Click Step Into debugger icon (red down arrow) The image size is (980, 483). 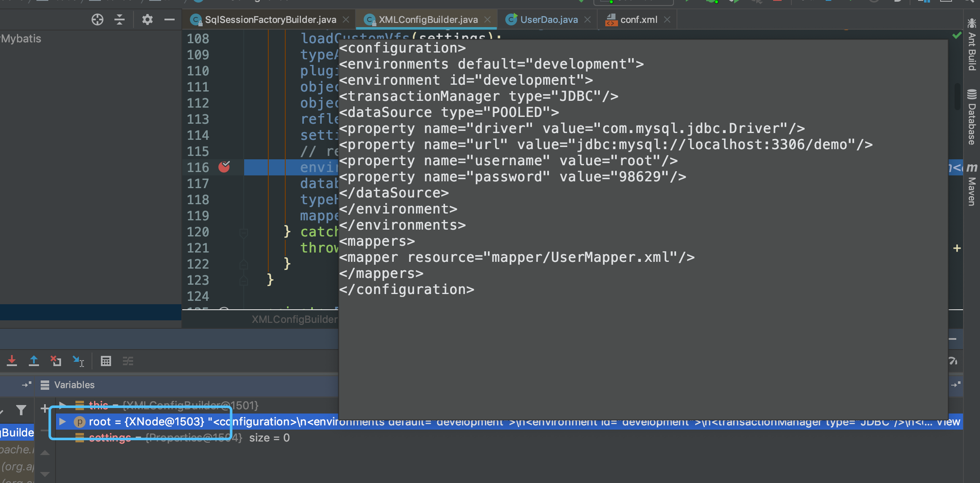tap(12, 361)
